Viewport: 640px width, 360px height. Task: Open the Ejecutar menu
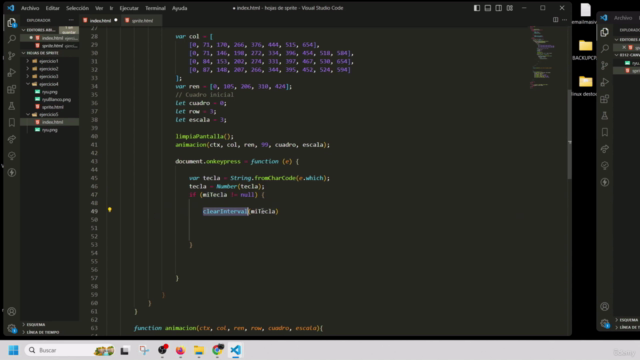[x=129, y=8]
